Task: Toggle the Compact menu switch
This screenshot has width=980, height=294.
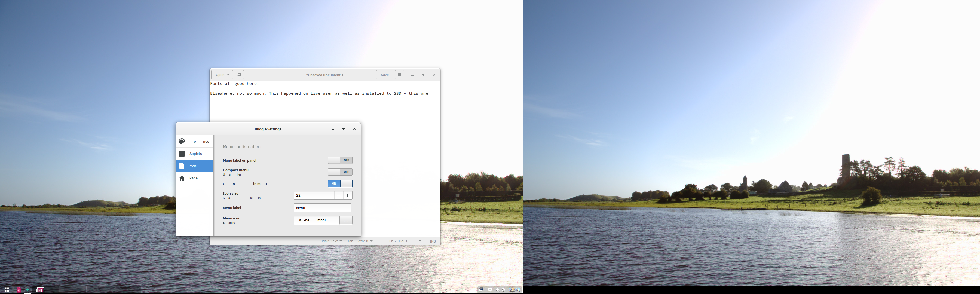Action: [340, 172]
